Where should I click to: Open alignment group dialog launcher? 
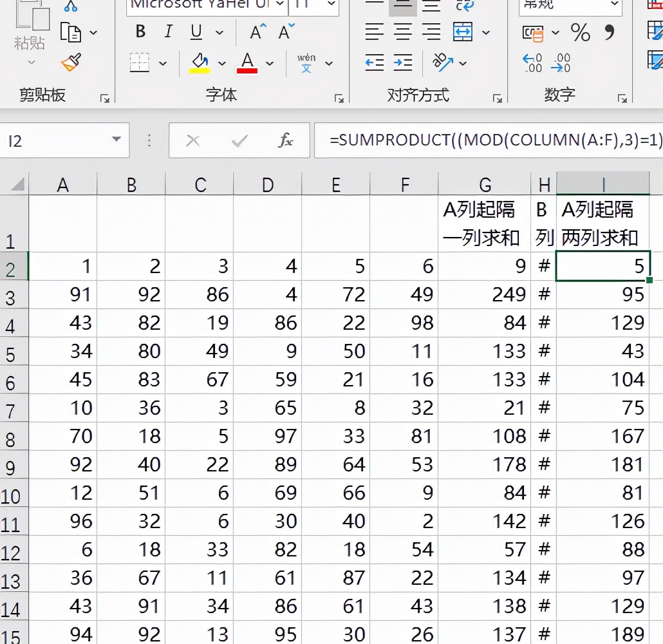tap(497, 99)
